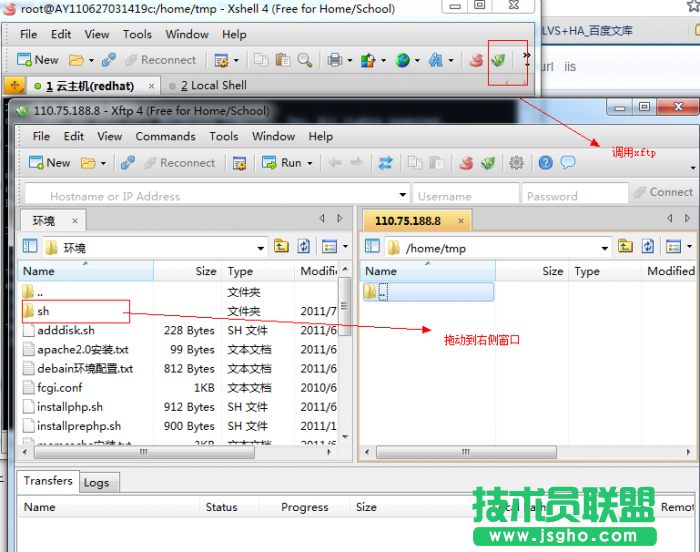Click Paste icon in Xshell toolbar
The height and width of the screenshot is (552, 700).
(x=283, y=60)
